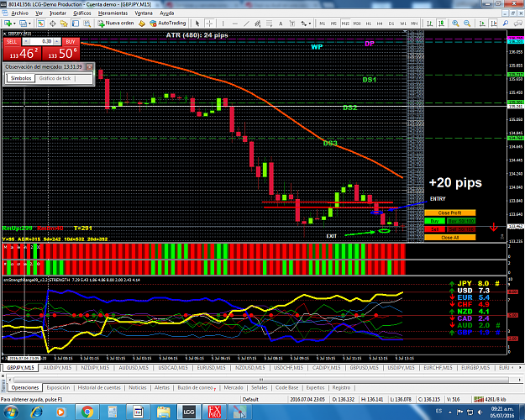Click the Nueva orden button
The width and height of the screenshot is (525, 420).
coord(116,24)
